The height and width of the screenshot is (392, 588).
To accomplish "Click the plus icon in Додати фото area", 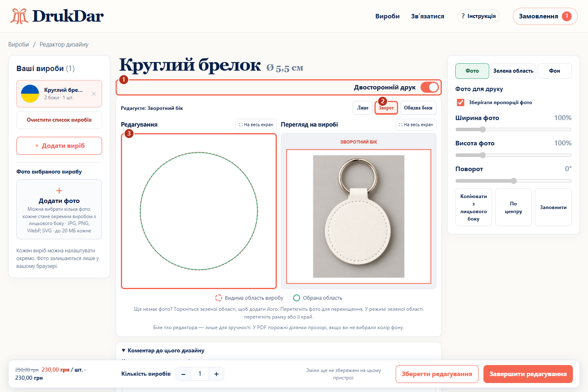I will (x=59, y=191).
